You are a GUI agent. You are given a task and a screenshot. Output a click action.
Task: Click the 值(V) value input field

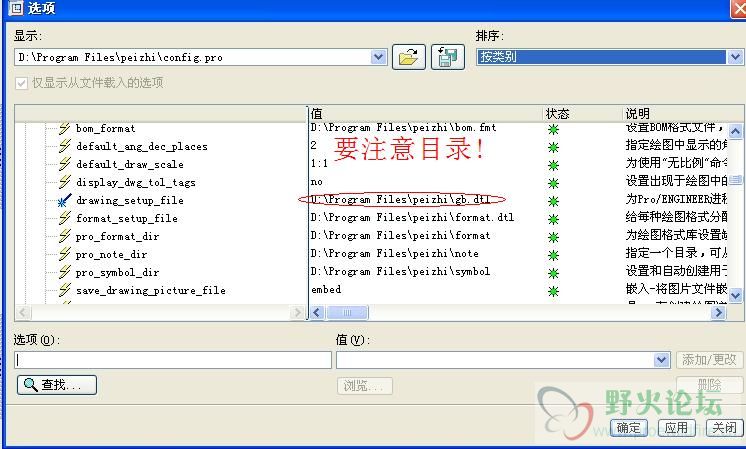495,360
